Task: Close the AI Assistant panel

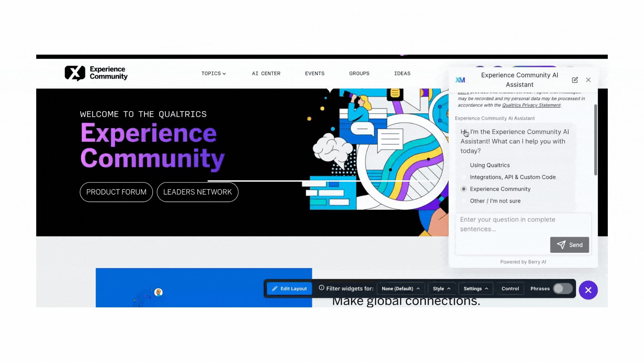Action: pos(588,80)
